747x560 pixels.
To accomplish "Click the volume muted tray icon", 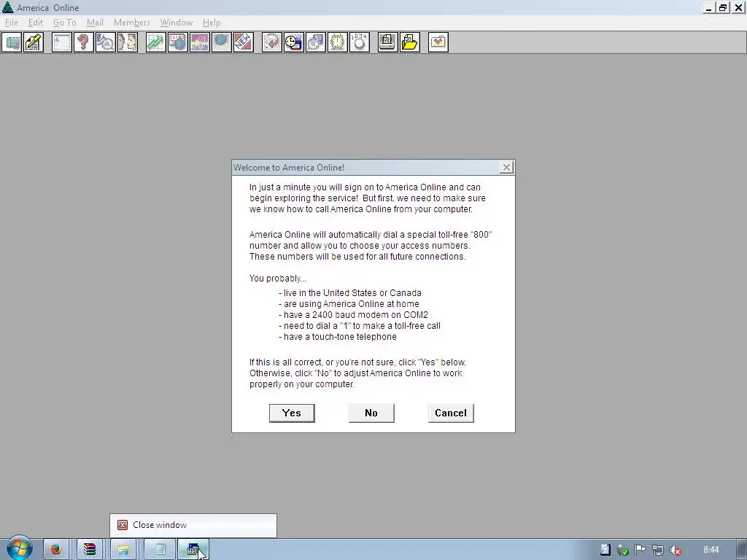I will click(675, 550).
